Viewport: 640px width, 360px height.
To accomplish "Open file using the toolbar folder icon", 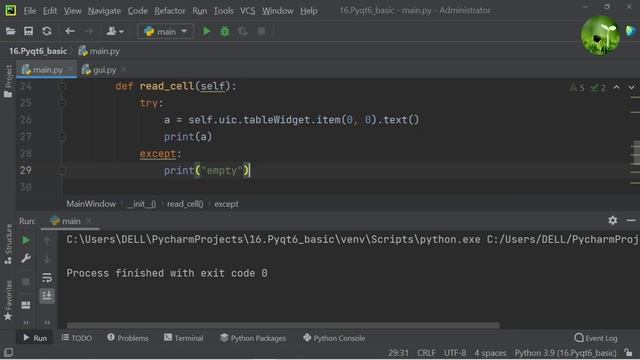I will [10, 31].
